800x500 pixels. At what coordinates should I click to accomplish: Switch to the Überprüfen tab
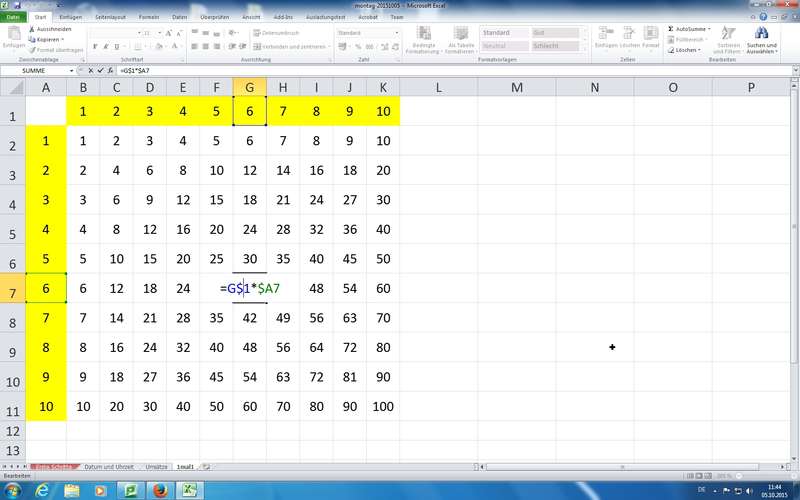coord(214,17)
